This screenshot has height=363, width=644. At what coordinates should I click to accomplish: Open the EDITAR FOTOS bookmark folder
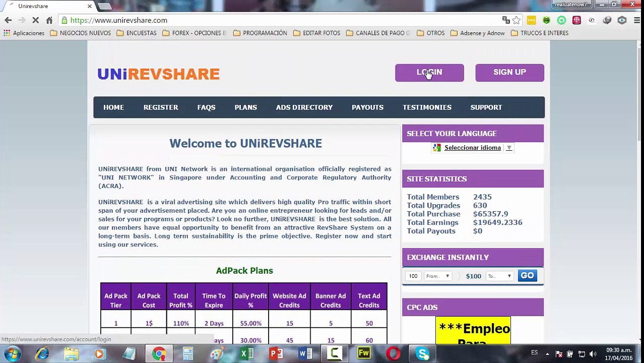point(316,33)
